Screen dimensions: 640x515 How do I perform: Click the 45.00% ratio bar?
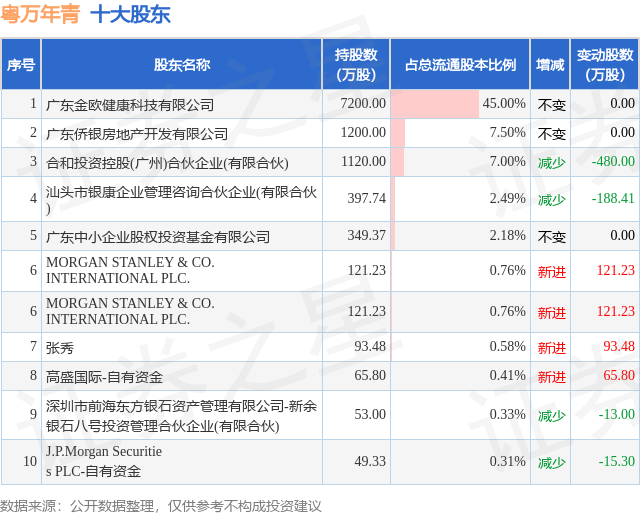[x=435, y=104]
